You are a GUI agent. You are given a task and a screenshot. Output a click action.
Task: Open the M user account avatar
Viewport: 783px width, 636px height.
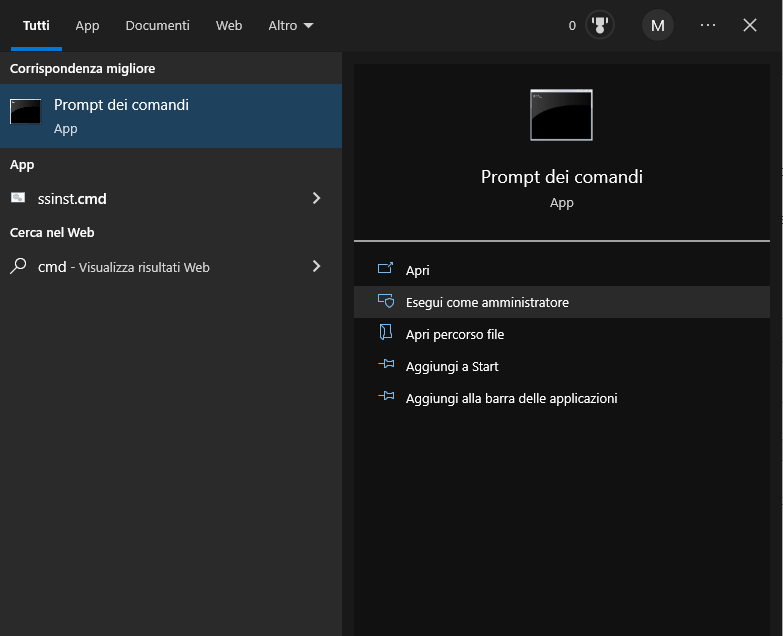[658, 26]
